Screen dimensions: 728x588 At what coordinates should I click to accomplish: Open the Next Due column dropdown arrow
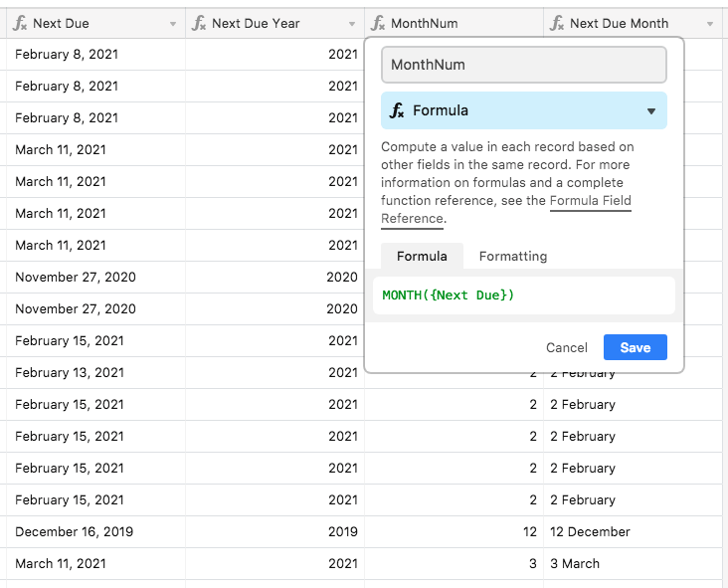(173, 24)
